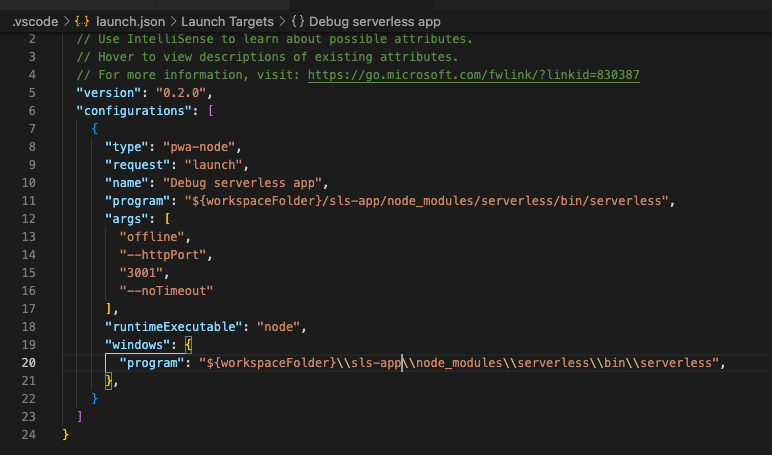Click the "Use IntelliSense" comment line

274,39
